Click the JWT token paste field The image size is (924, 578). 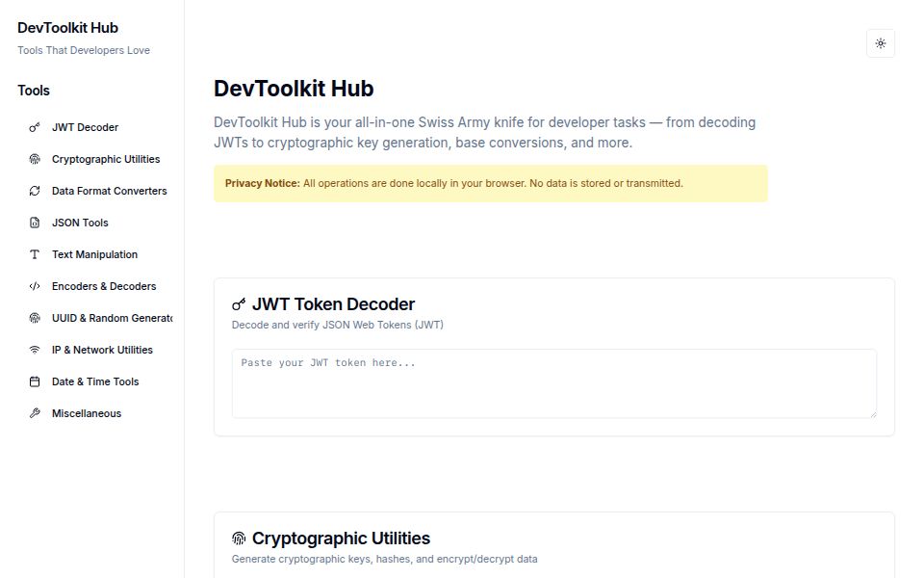tap(553, 383)
